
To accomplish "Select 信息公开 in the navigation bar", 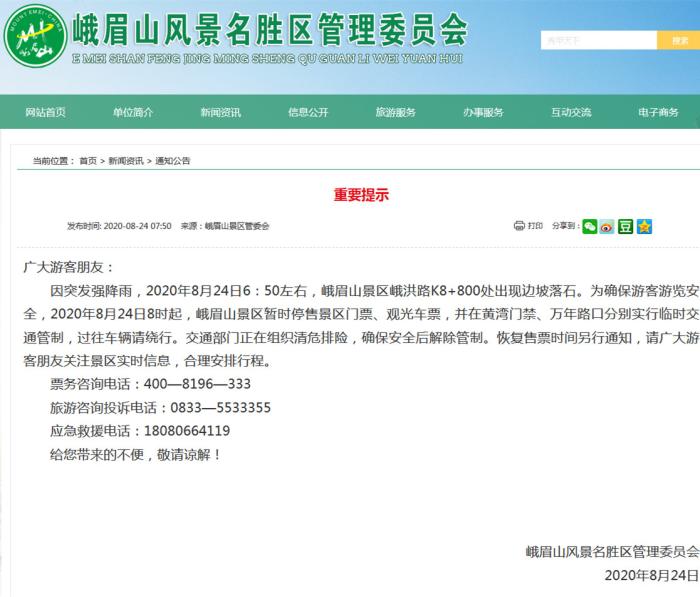I will click(308, 113).
